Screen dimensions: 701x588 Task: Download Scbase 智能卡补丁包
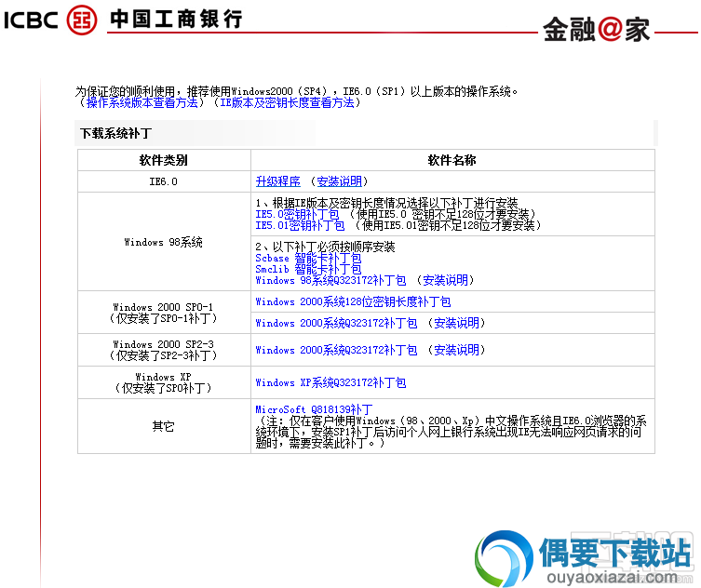[308, 259]
